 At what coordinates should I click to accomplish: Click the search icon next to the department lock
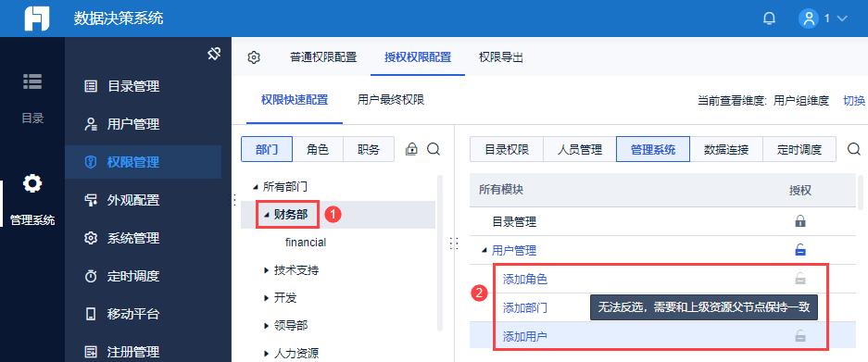coord(434,149)
